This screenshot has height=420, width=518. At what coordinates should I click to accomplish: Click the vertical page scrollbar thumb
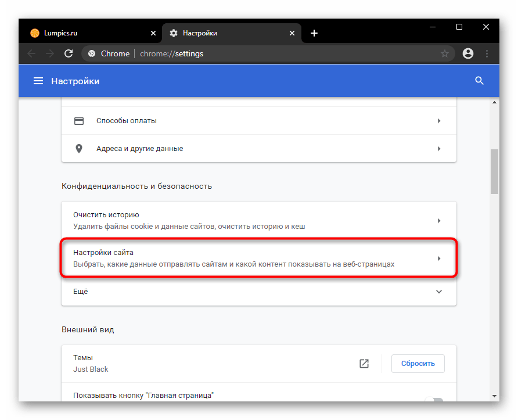pyautogui.click(x=494, y=171)
